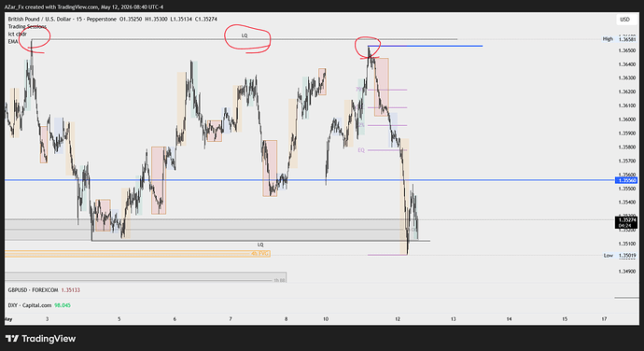Click date label 8 on time axis
Viewport: 644px width, 351px height.
(286, 319)
